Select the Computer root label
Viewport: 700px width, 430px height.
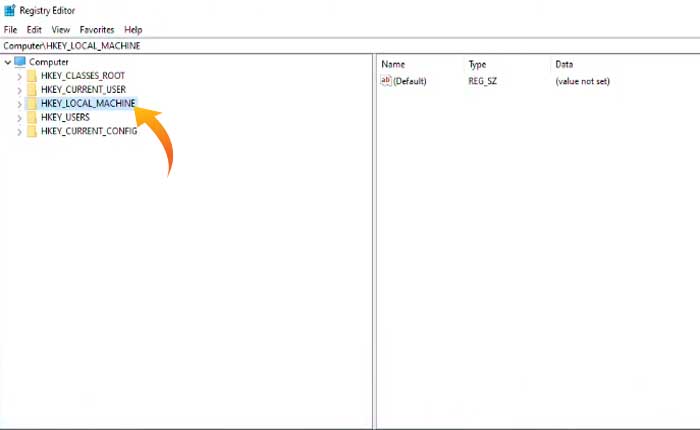(x=49, y=62)
